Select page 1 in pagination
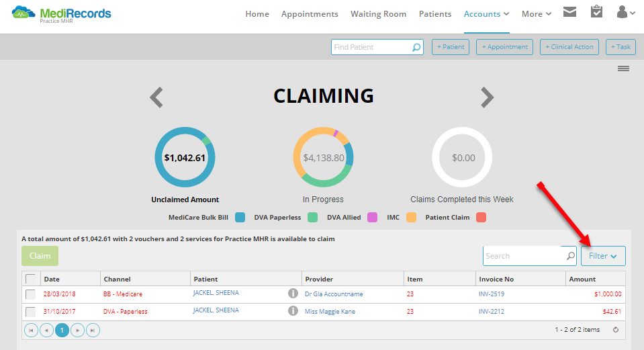Image resolution: width=644 pixels, height=350 pixels. 62,331
